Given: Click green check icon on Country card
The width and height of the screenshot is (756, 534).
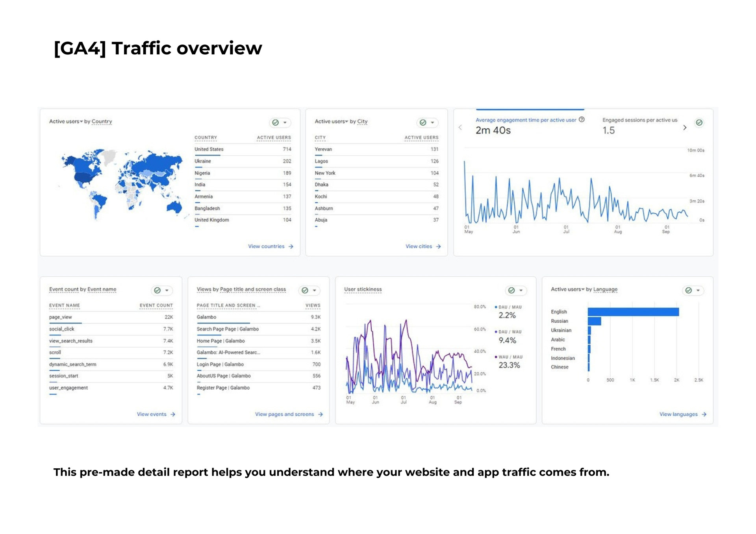Looking at the screenshot, I should [276, 122].
